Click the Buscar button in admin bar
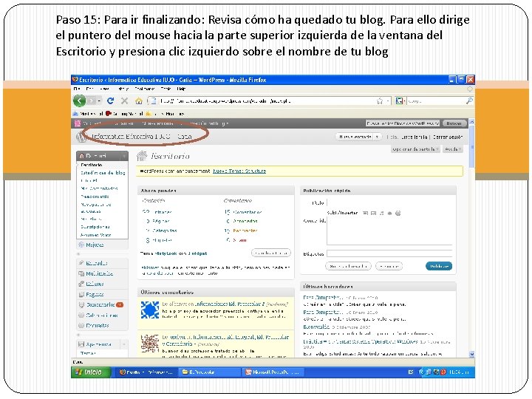The image size is (532, 399). tap(454, 123)
